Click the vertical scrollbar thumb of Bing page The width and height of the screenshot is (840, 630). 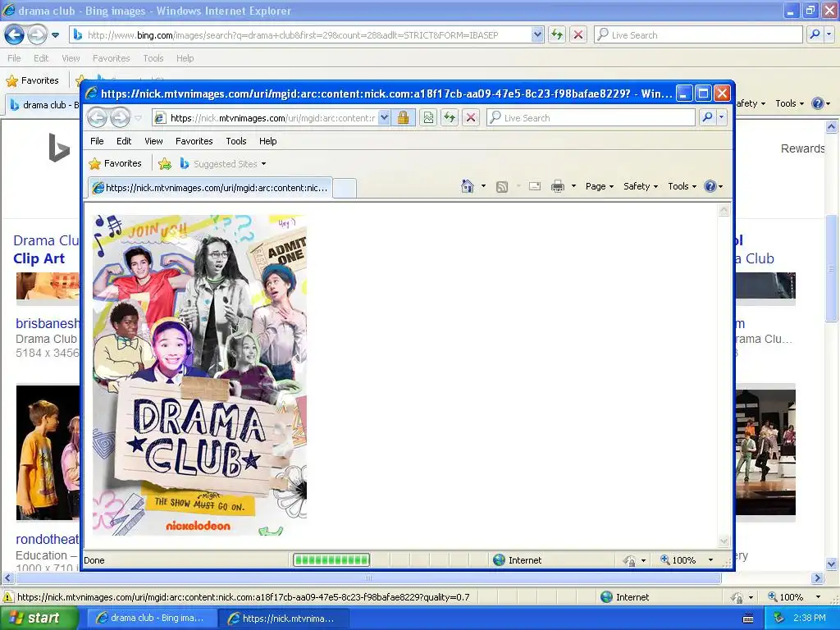(831, 268)
